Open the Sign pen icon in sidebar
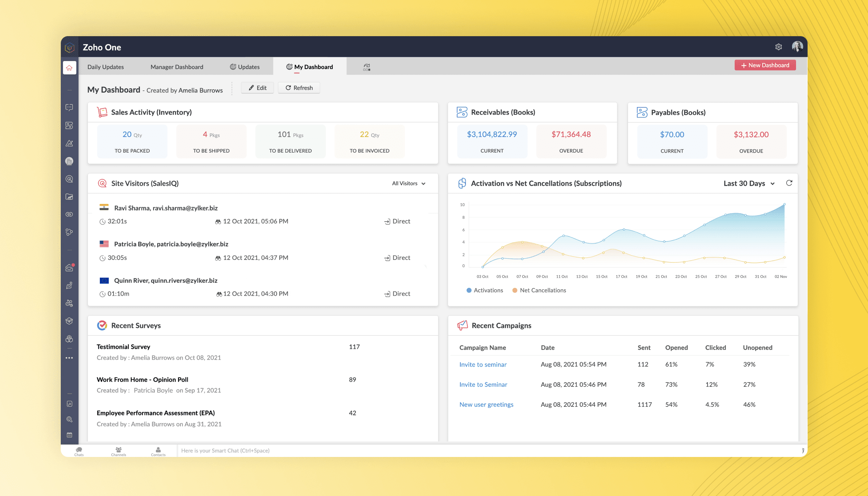The image size is (868, 496). pos(69,286)
